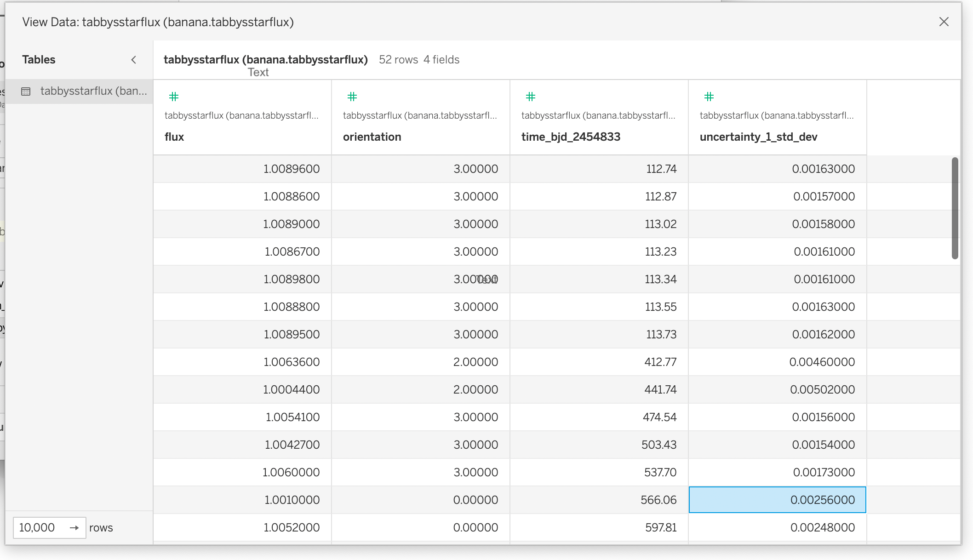Screen dimensions: 973x560
Task: Select uncertainty cell 0.00460000
Action: pos(778,362)
